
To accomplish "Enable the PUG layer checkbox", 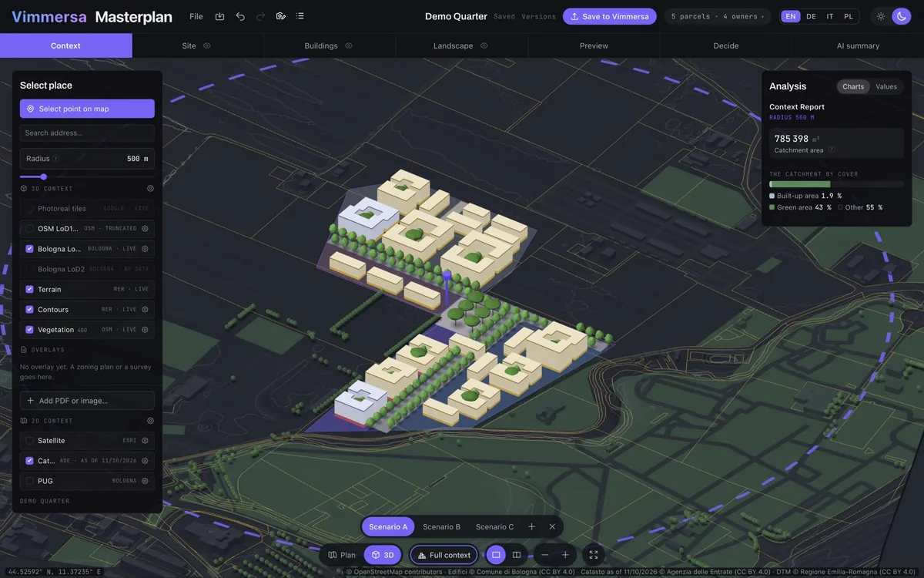I will [x=29, y=481].
